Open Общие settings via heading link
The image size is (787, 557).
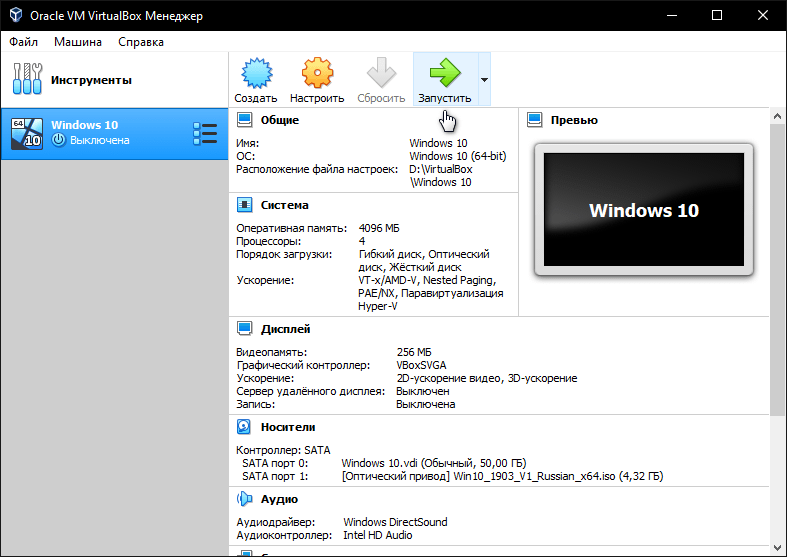[280, 120]
